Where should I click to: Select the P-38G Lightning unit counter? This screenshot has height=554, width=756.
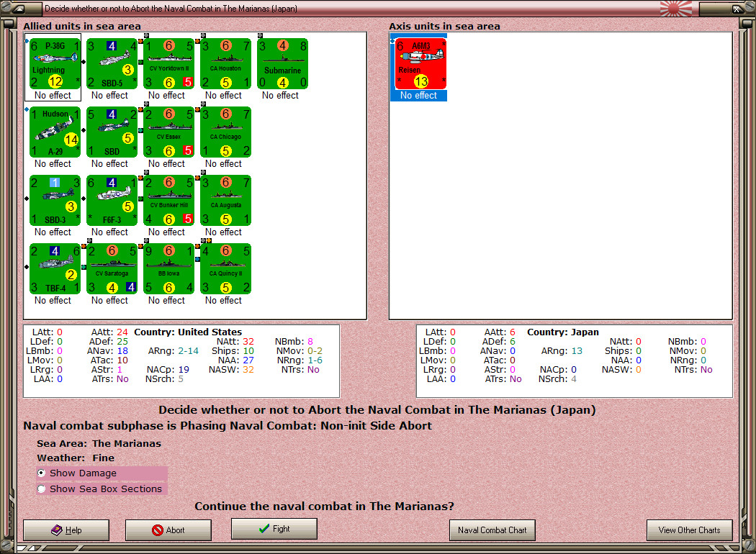click(55, 64)
